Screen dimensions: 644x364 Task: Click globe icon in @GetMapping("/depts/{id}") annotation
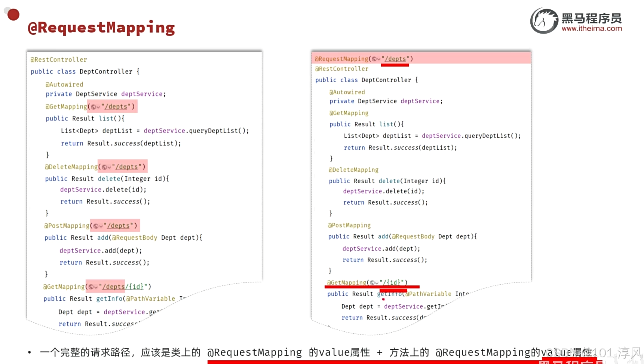(91, 287)
